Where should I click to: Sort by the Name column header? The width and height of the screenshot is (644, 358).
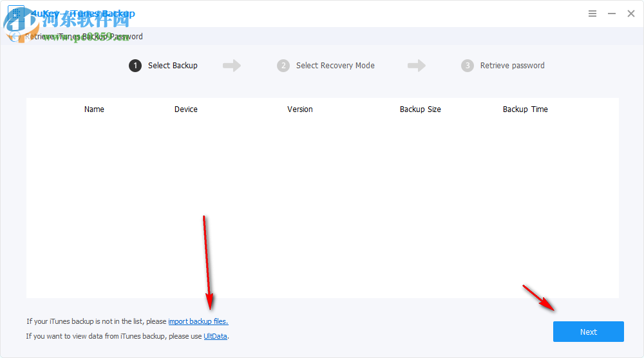coord(94,109)
